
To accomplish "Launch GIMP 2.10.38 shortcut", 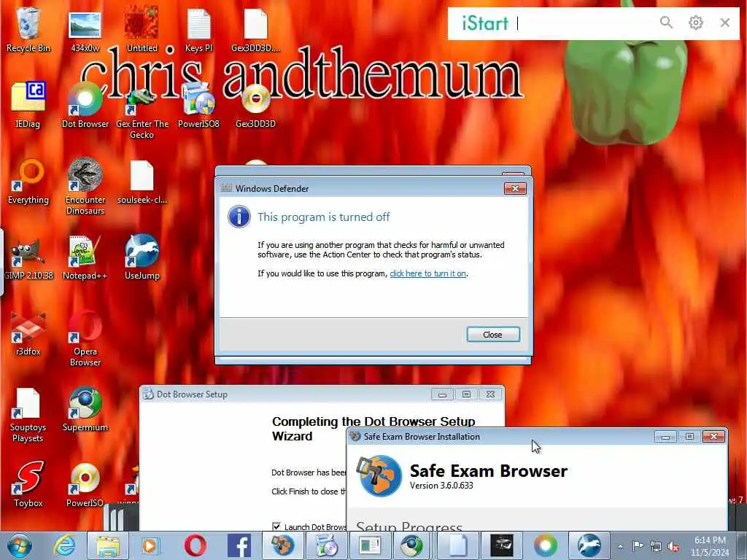I will click(x=28, y=257).
